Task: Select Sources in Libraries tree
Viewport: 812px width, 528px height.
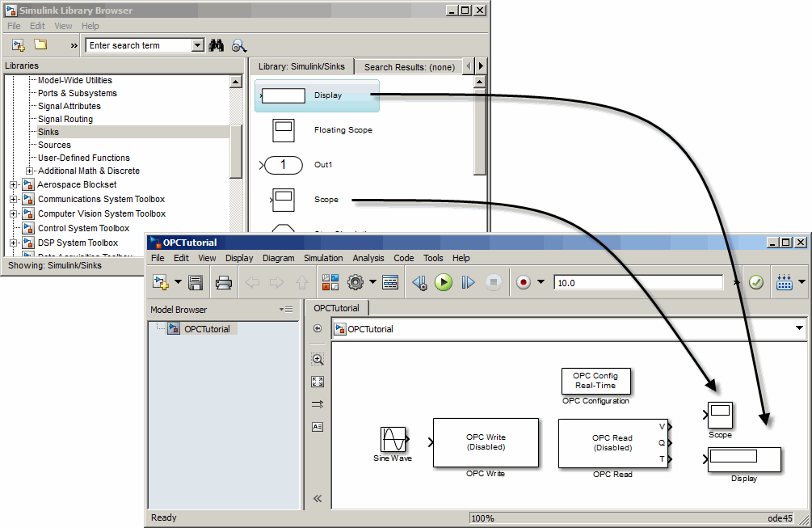Action: (x=54, y=145)
